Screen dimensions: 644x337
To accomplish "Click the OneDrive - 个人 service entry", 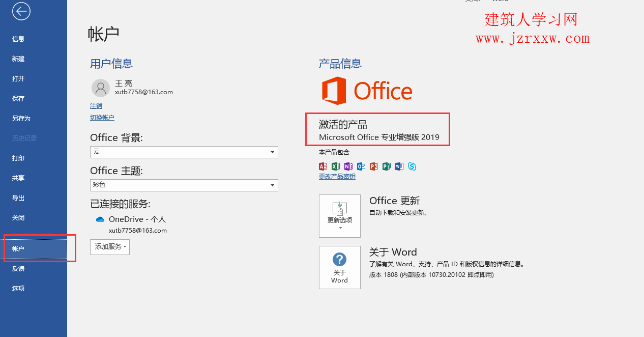I will [x=137, y=219].
